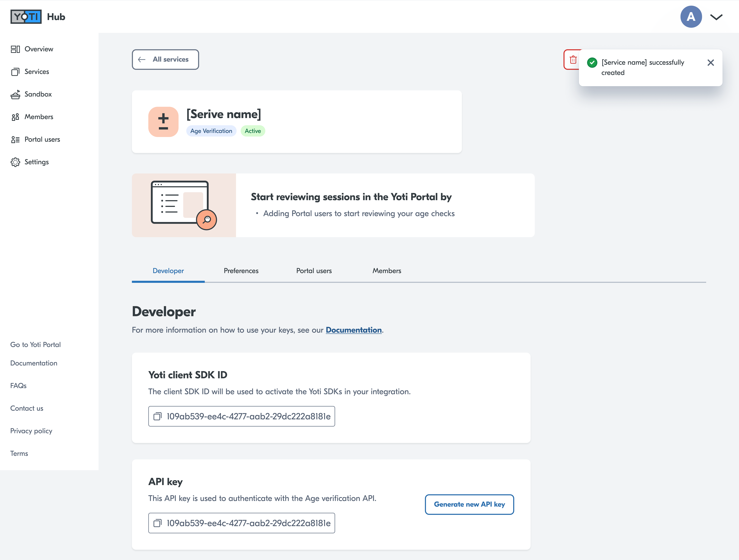The width and height of the screenshot is (739, 560).
Task: Click the Yoti Hub logo
Action: (26, 17)
